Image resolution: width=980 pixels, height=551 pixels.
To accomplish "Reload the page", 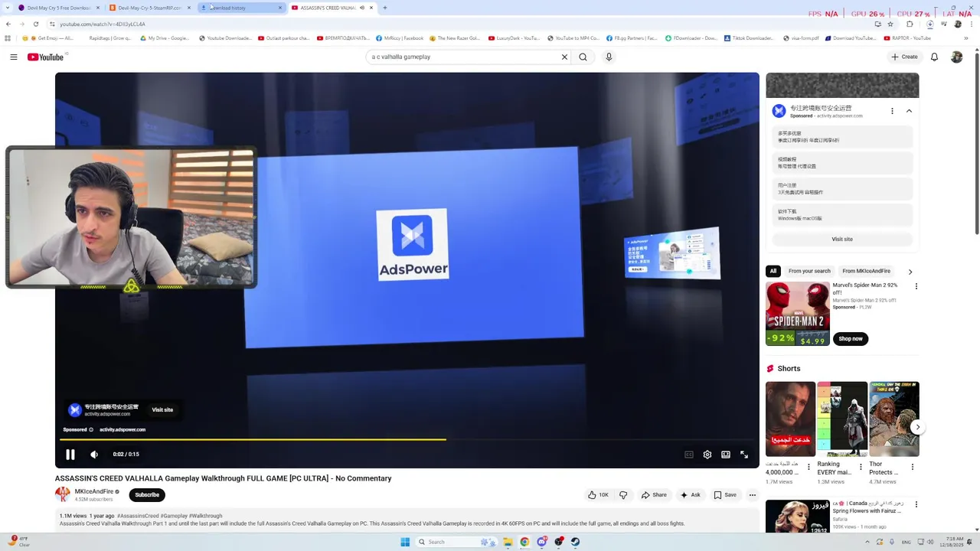I will (35, 24).
